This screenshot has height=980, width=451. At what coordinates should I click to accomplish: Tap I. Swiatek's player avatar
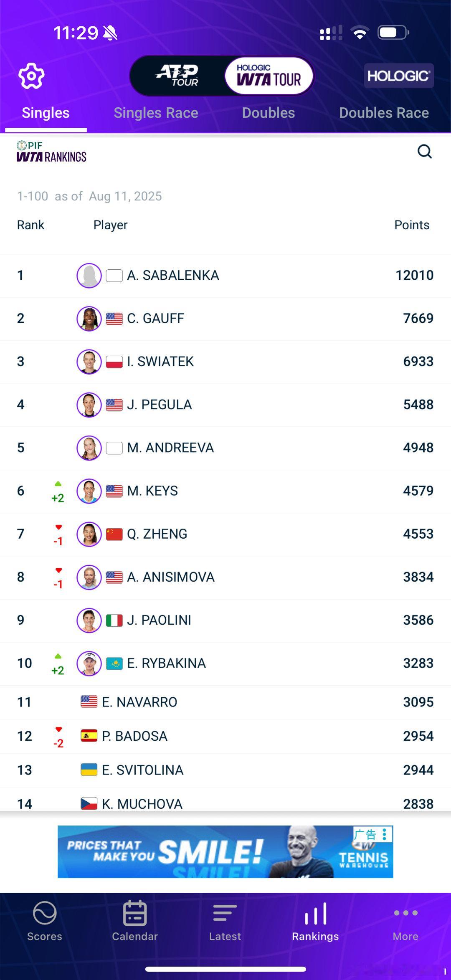pos(89,362)
